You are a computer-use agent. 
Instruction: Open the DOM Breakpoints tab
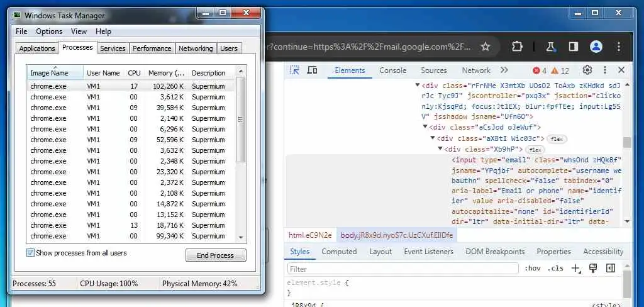495,252
